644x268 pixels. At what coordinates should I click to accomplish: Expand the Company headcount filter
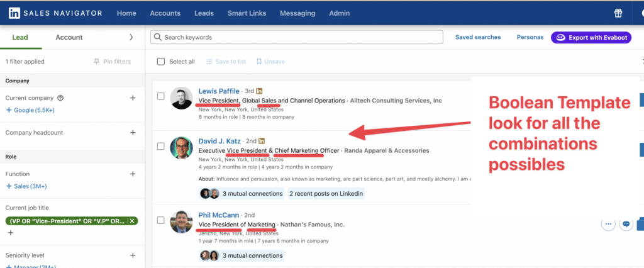pos(133,133)
